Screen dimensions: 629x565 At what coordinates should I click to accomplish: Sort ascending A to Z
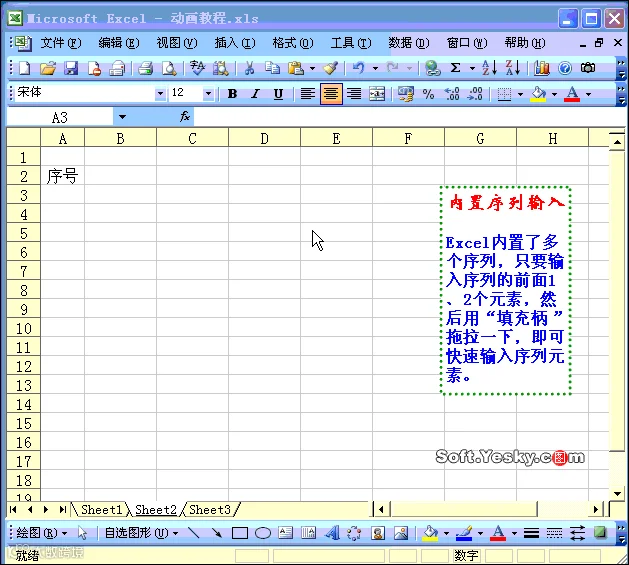(x=489, y=68)
